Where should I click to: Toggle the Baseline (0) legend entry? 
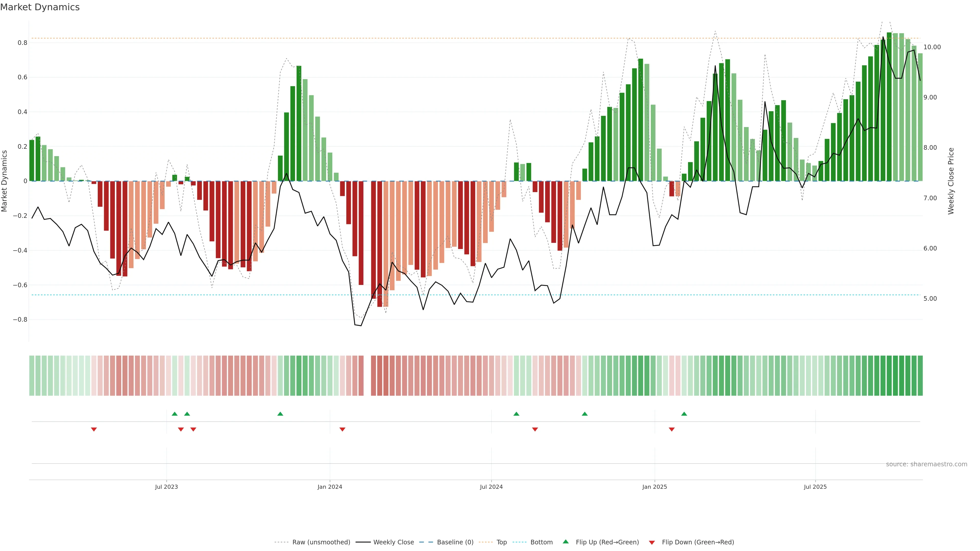tap(455, 542)
